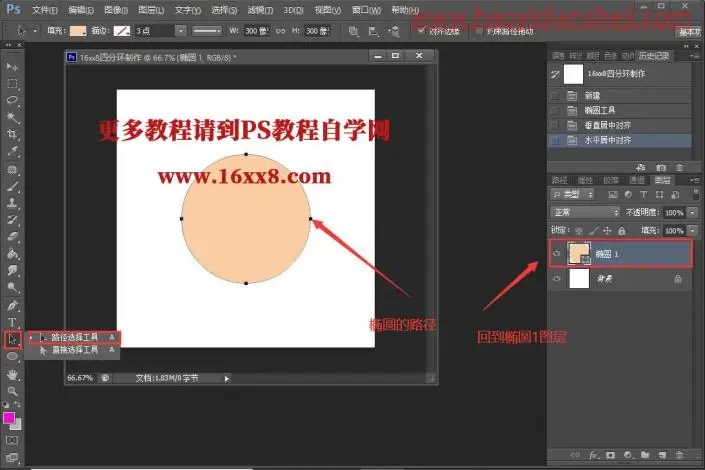
Task: Set history brush source at 椭圆工具 state
Action: click(x=556, y=110)
